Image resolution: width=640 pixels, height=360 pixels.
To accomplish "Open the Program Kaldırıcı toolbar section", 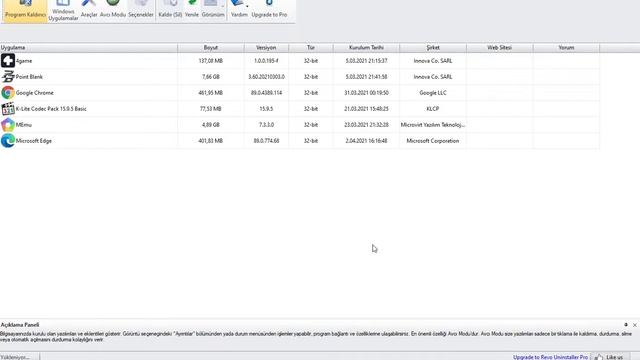I will 25,10.
